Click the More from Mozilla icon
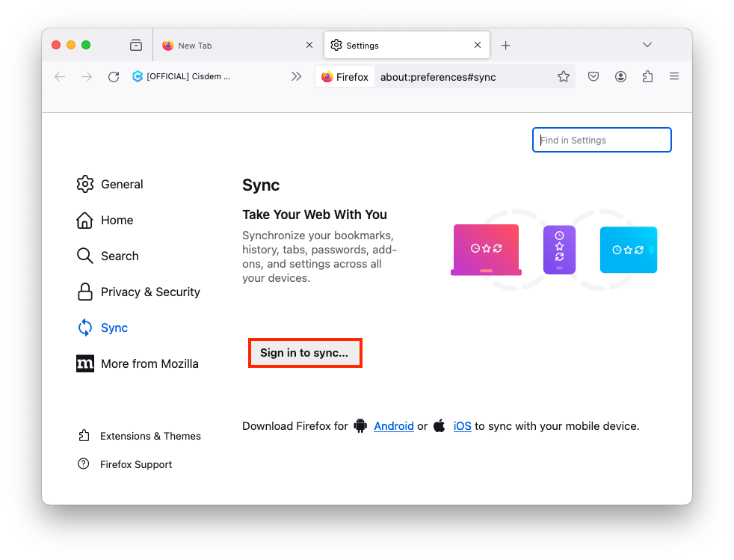The image size is (734, 560). [85, 363]
